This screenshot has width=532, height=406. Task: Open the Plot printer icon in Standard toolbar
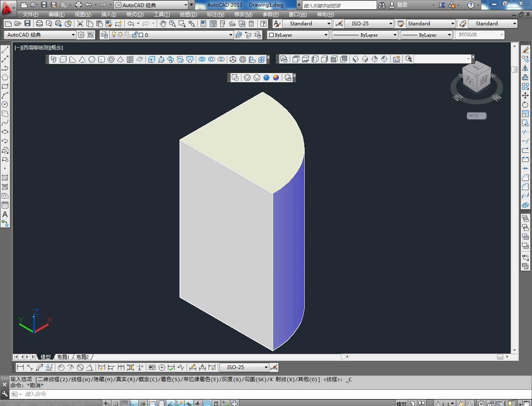pos(39,24)
